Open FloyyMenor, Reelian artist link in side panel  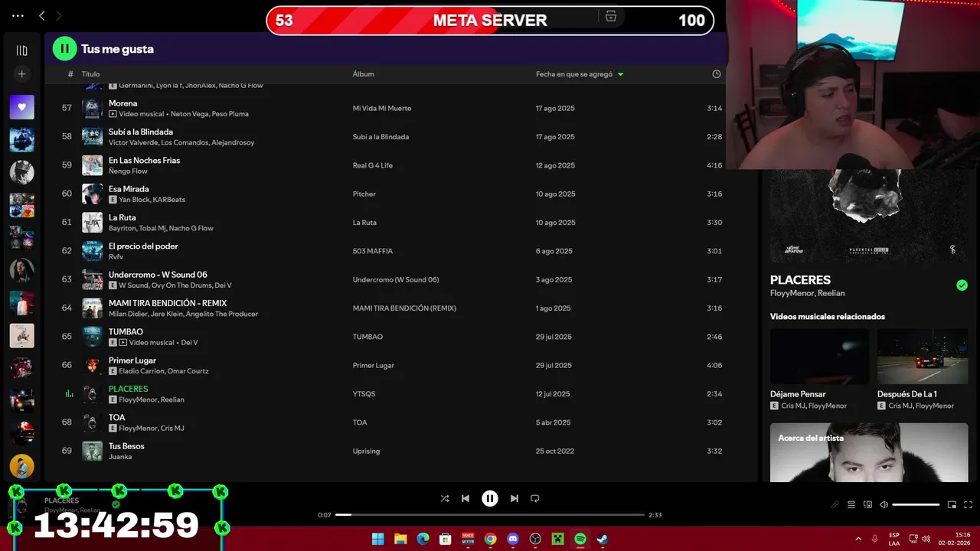tap(808, 293)
